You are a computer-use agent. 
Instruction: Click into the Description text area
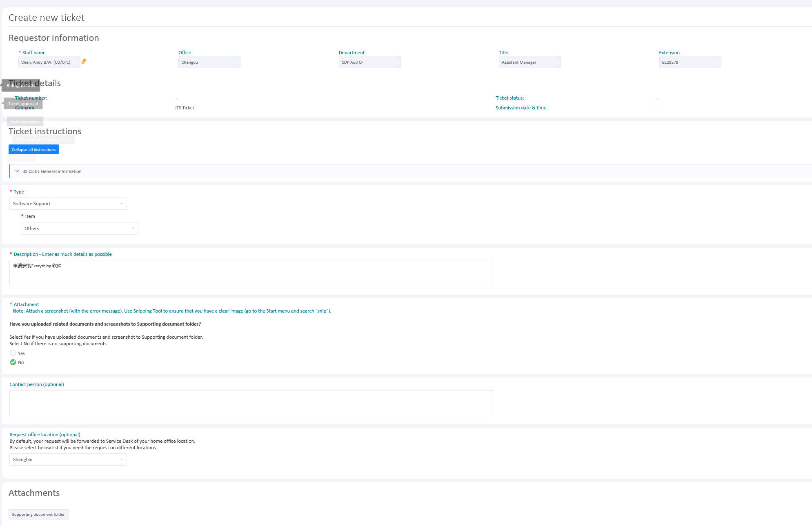pos(251,273)
